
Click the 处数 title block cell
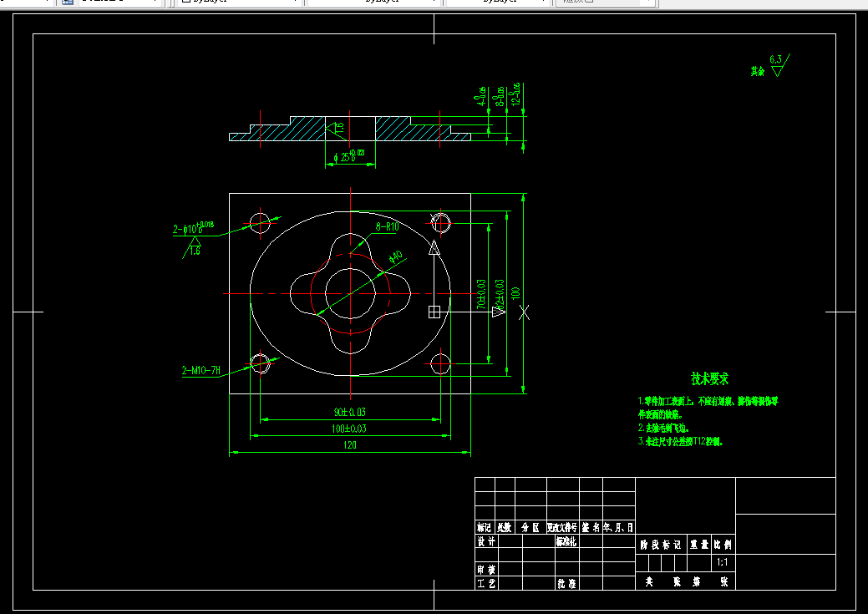click(x=505, y=528)
